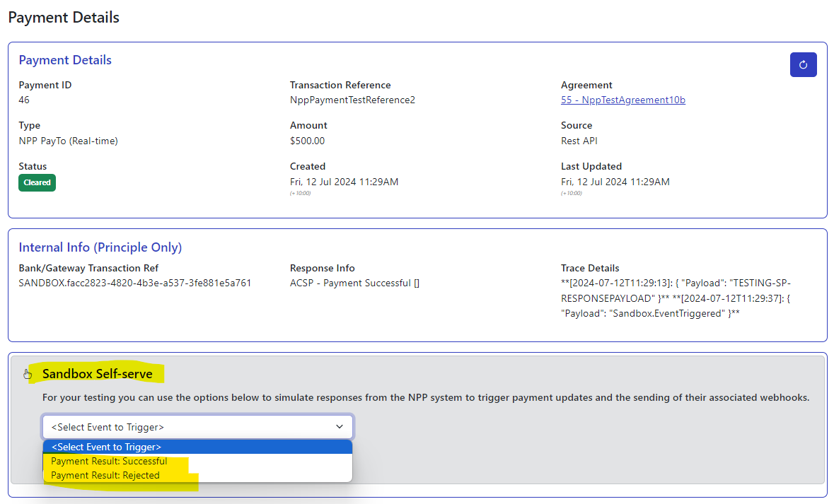The height and width of the screenshot is (504, 834).
Task: Click the green Cleared status badge
Action: point(37,182)
